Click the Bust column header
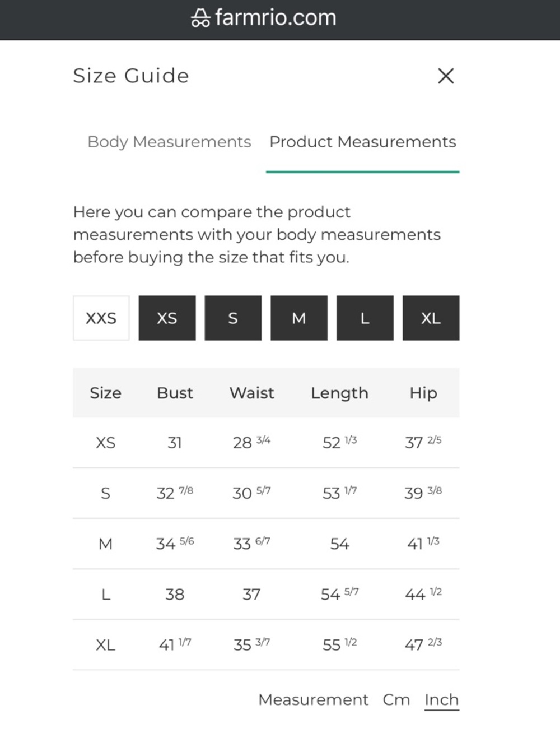The width and height of the screenshot is (560, 747). [x=175, y=393]
